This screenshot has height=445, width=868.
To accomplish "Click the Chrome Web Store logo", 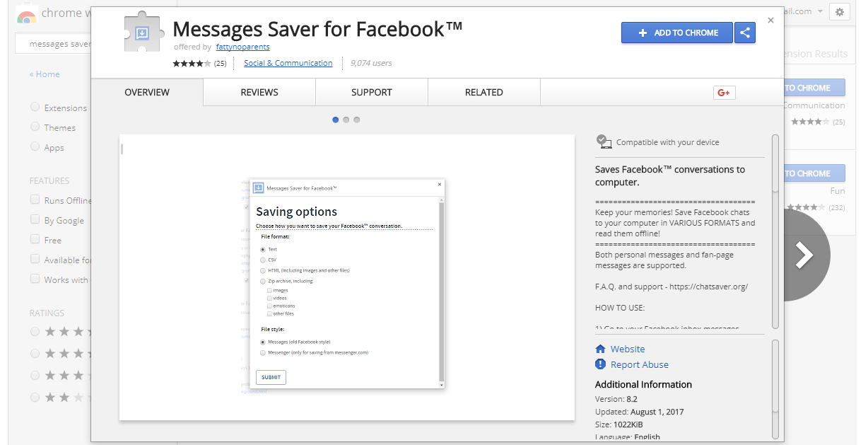I will [27, 14].
